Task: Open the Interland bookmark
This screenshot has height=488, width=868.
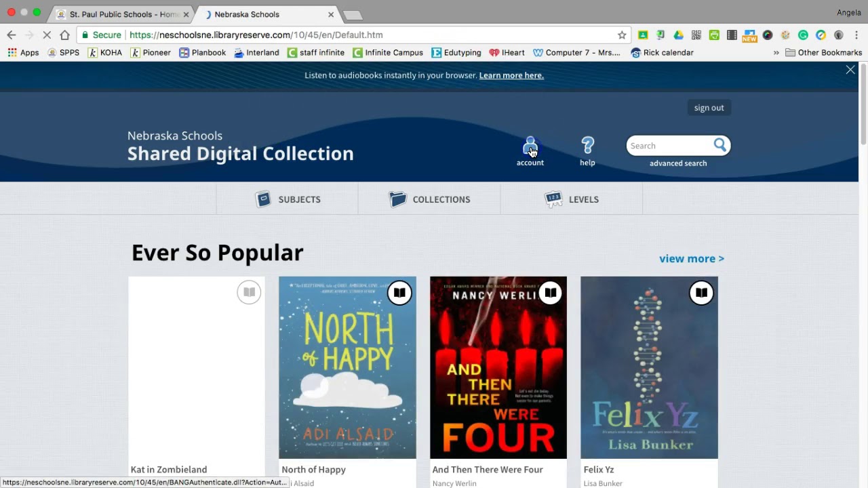Action: (256, 52)
